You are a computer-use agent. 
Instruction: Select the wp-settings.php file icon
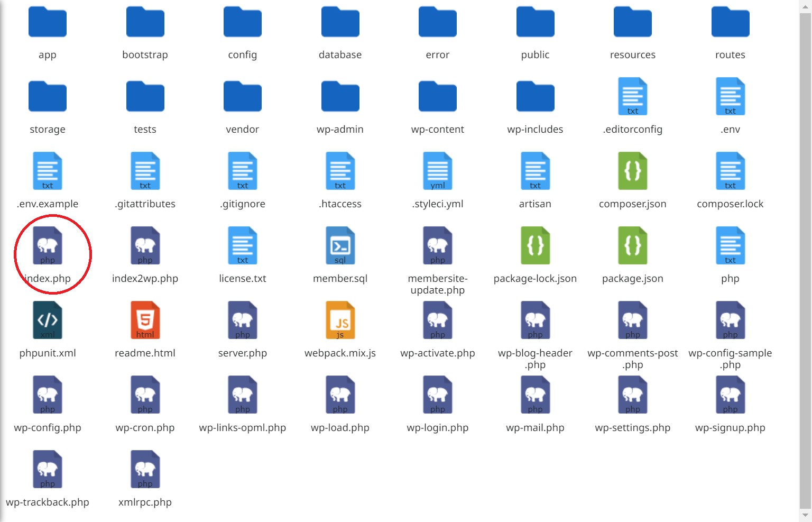click(x=633, y=395)
